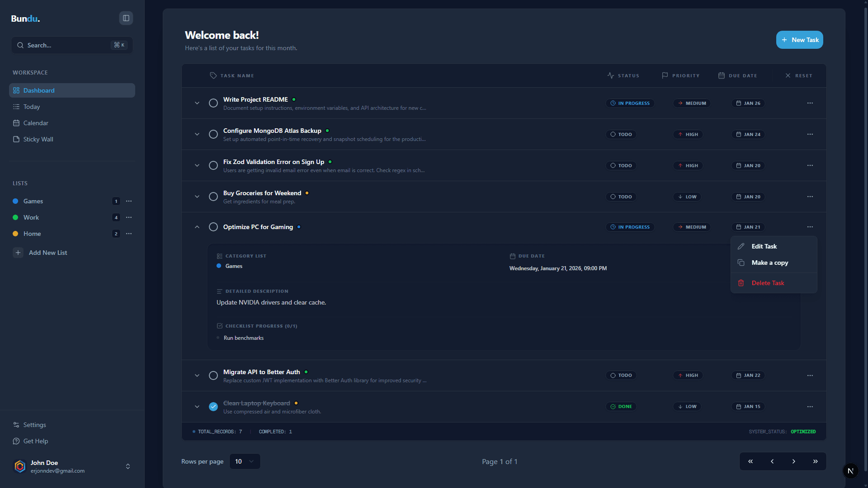
Task: Expand the Migrate API to Better Auth task
Action: tap(197, 375)
